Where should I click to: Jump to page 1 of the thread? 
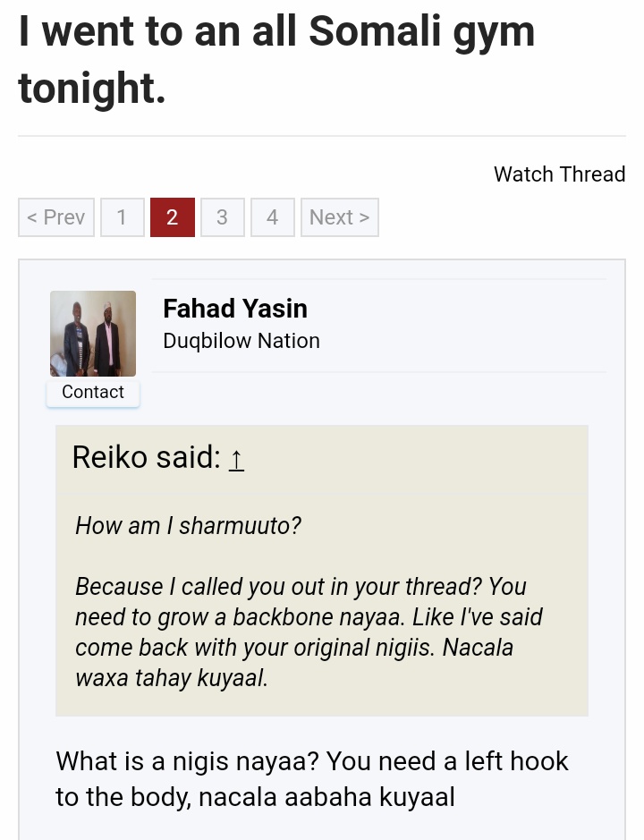point(122,217)
